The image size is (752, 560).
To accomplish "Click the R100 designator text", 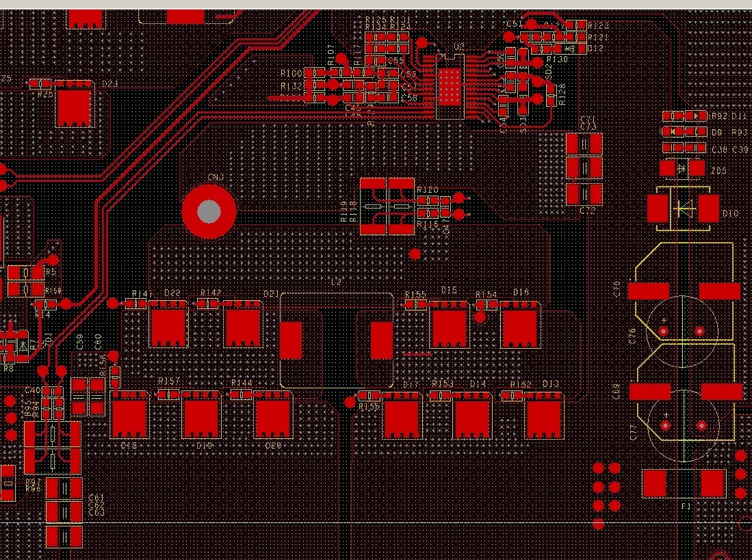I will click(291, 73).
